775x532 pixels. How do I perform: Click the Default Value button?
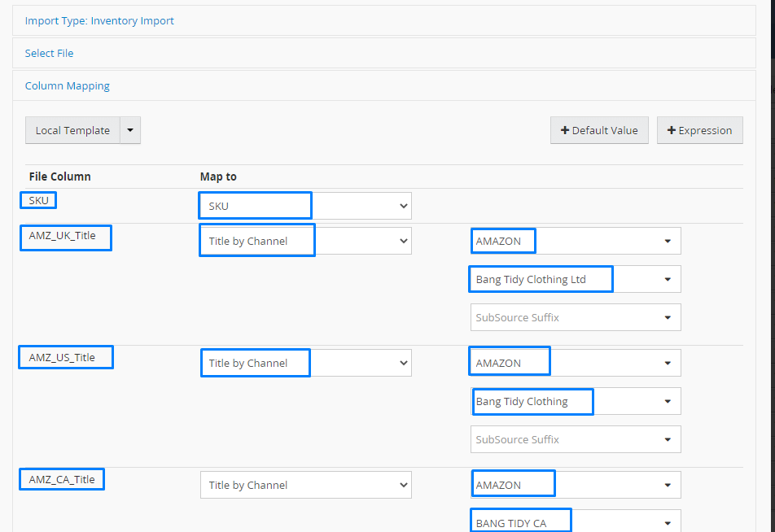tap(599, 130)
